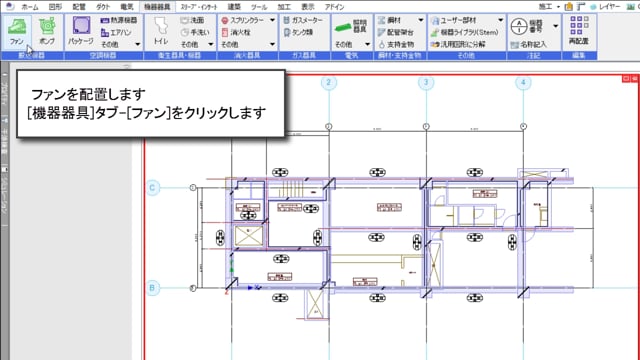Image resolution: width=640 pixels, height=360 pixels.
Task: Open the 表示 tab
Action: [x=308, y=7]
